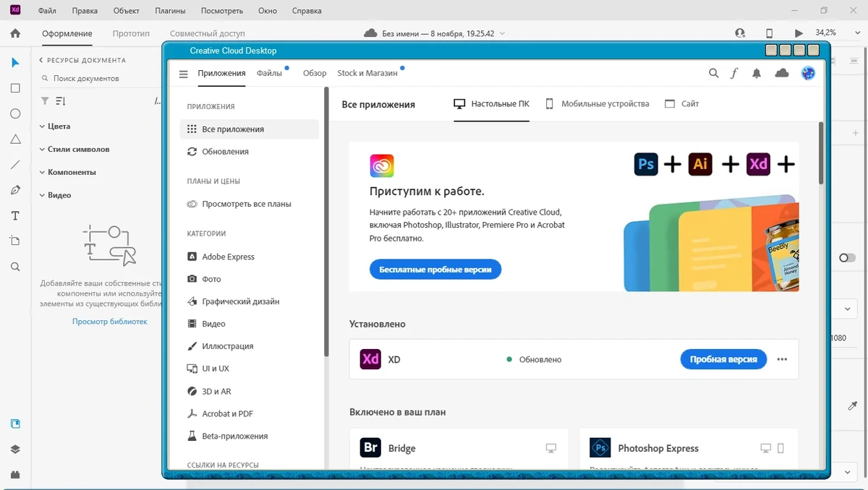Collapse the Видео section
This screenshot has height=490, width=868.
coord(42,195)
